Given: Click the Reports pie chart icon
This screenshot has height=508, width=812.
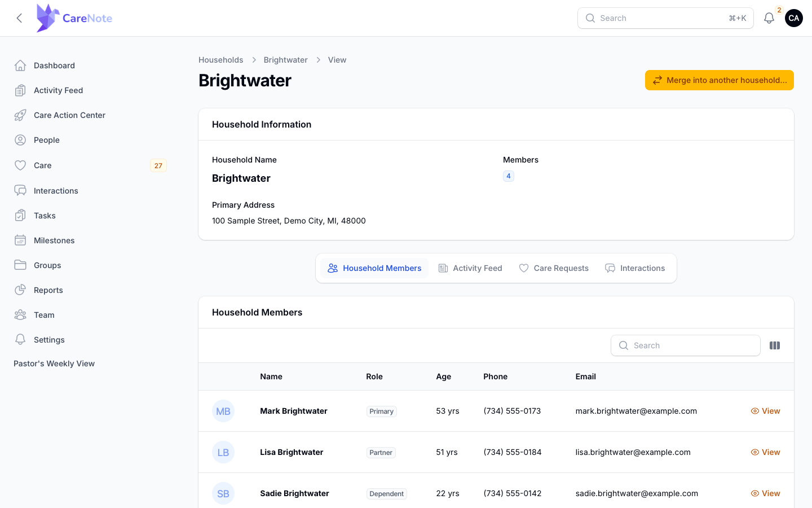Looking at the screenshot, I should [x=20, y=290].
